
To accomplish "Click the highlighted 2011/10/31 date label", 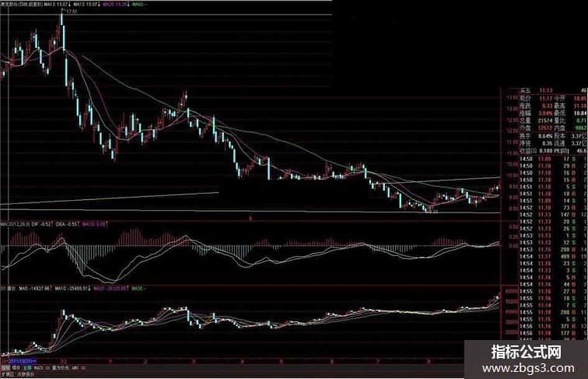I will 21,361.
